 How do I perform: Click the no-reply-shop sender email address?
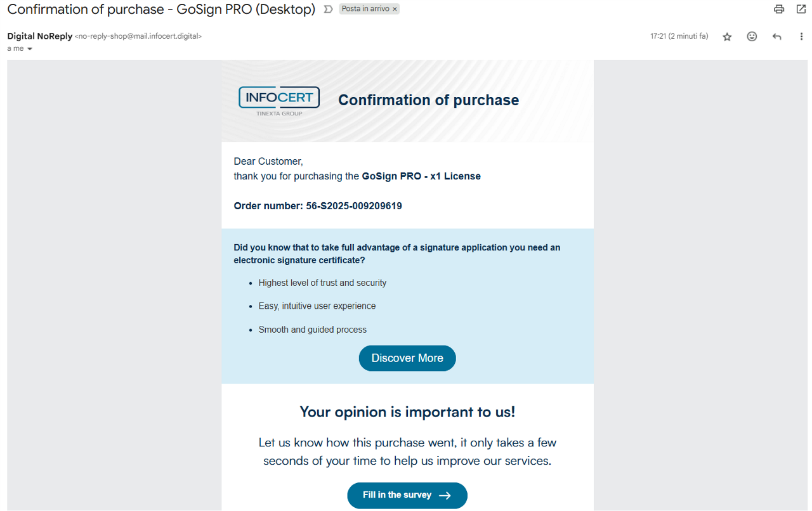138,37
